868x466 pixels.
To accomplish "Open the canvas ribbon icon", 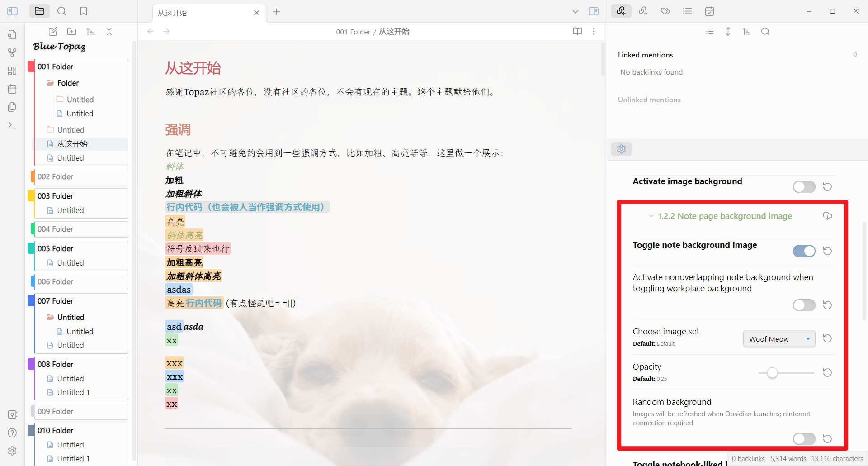I will [12, 71].
